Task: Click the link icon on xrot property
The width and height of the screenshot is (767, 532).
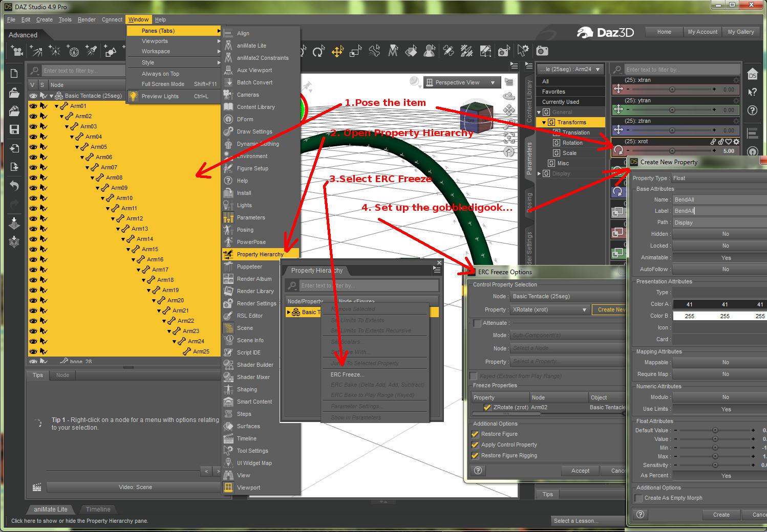Action: pyautogui.click(x=713, y=142)
